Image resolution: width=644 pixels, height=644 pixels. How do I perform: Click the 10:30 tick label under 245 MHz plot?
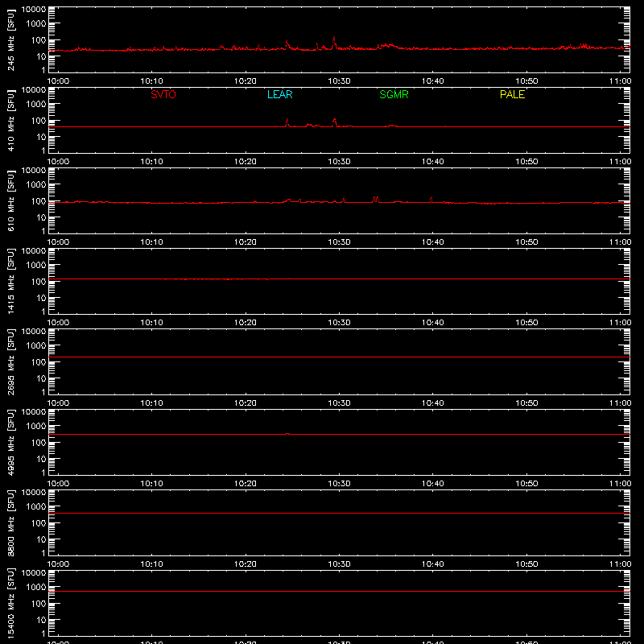click(339, 81)
